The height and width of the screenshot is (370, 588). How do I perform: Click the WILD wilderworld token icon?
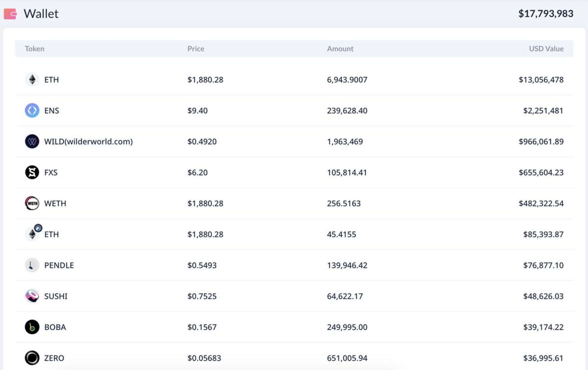pyautogui.click(x=32, y=141)
